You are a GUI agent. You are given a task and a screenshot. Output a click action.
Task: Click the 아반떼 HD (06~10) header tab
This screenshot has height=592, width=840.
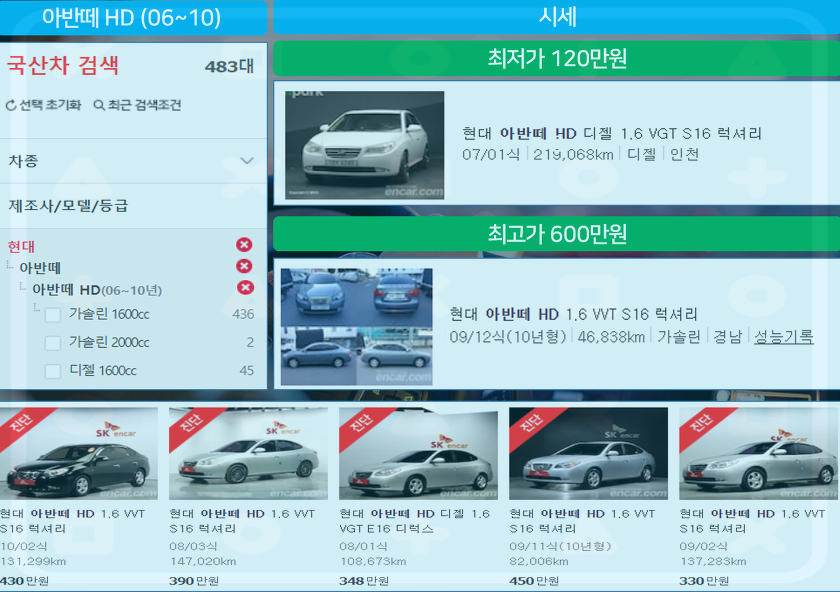click(132, 17)
